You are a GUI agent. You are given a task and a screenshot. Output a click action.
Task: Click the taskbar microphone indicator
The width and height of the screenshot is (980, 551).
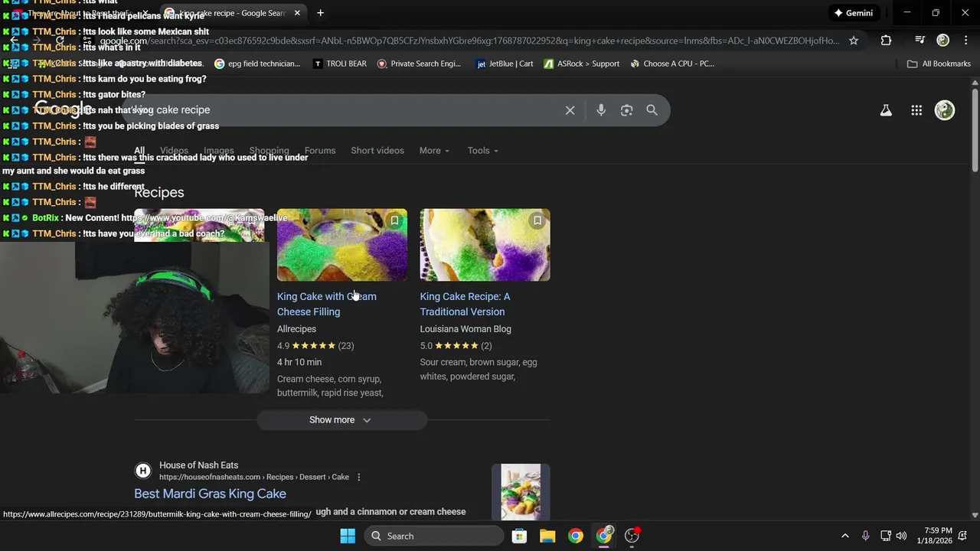865,536
